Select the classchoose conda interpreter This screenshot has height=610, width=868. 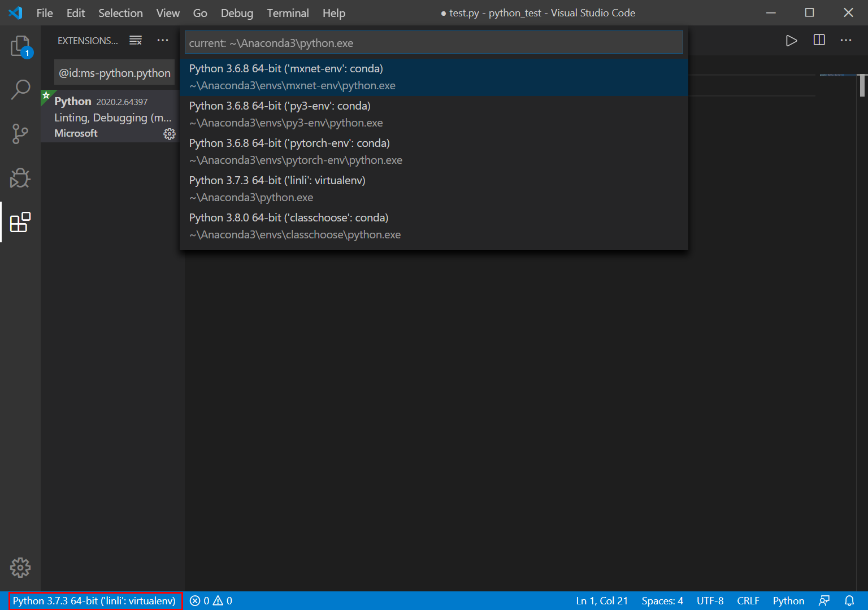tap(434, 226)
